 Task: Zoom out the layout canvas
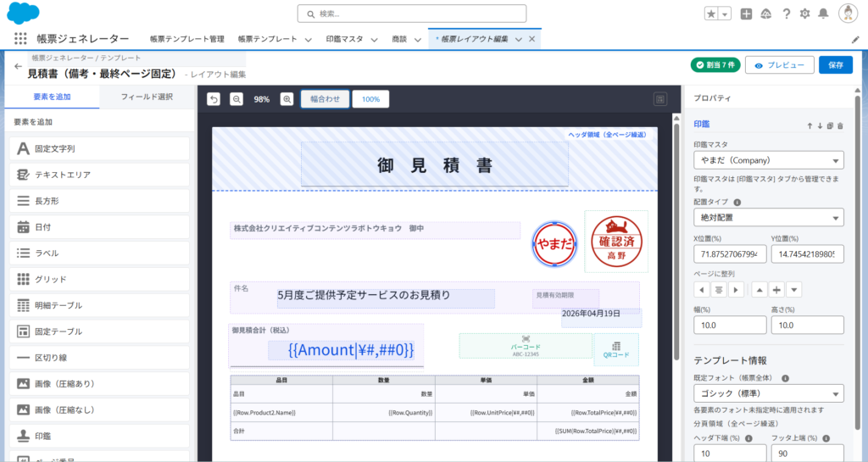[236, 99]
